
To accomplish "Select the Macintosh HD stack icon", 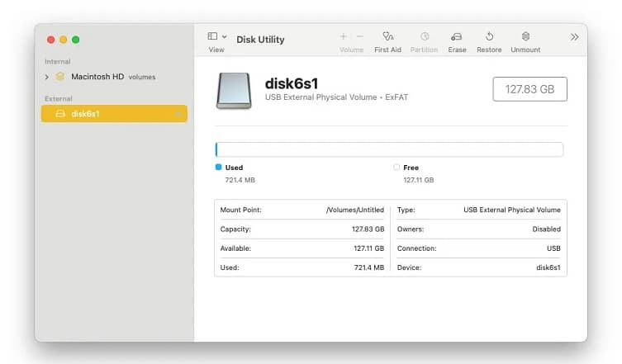I will pos(60,77).
